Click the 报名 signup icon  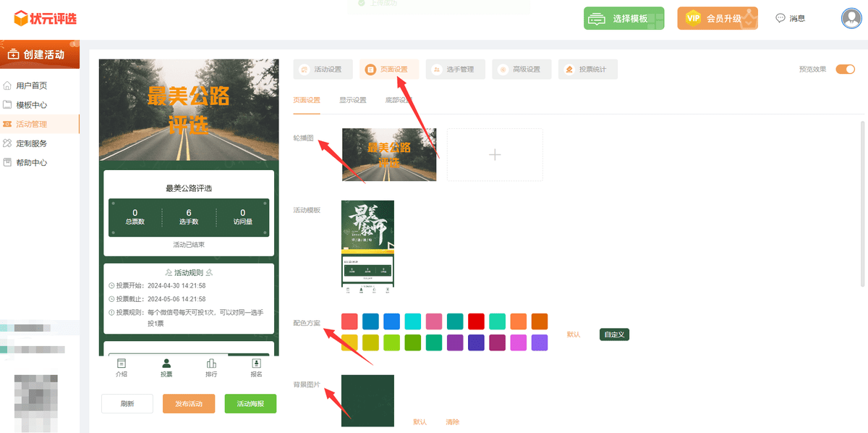click(255, 369)
